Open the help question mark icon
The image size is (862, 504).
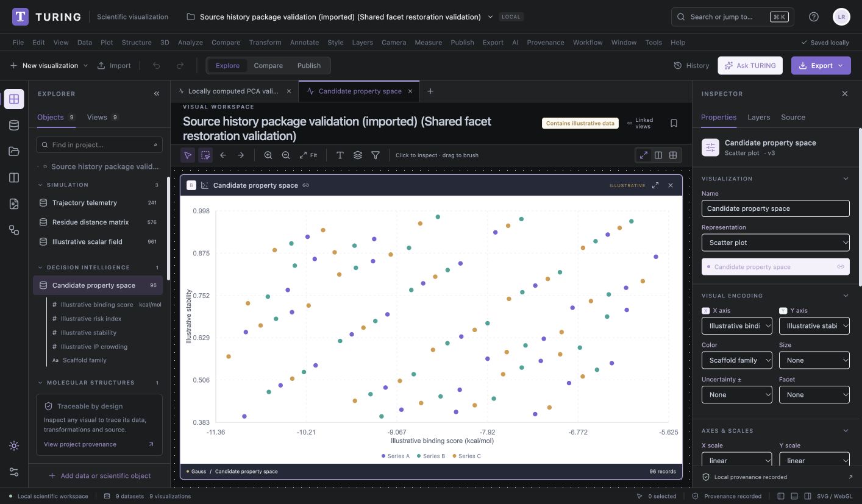[814, 17]
